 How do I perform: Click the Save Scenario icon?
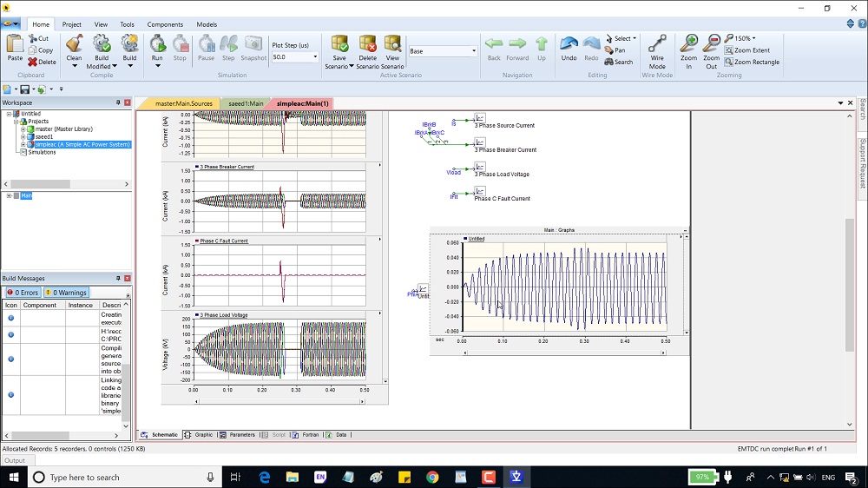pyautogui.click(x=339, y=43)
